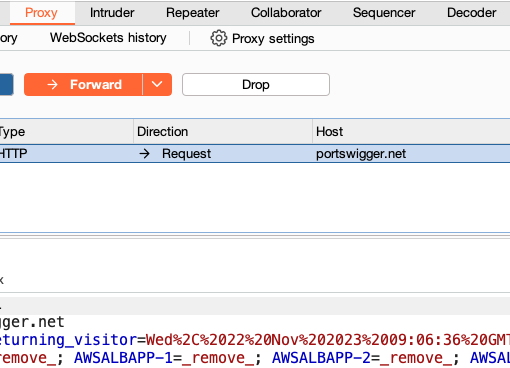The image size is (510, 368).
Task: Click the returning_visitor cookie name
Action: tap(69, 340)
